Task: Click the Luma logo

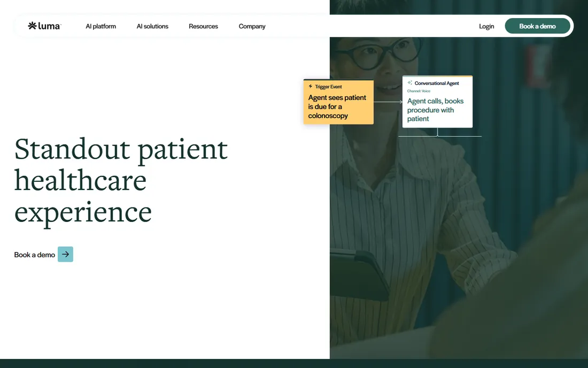Action: 44,26
